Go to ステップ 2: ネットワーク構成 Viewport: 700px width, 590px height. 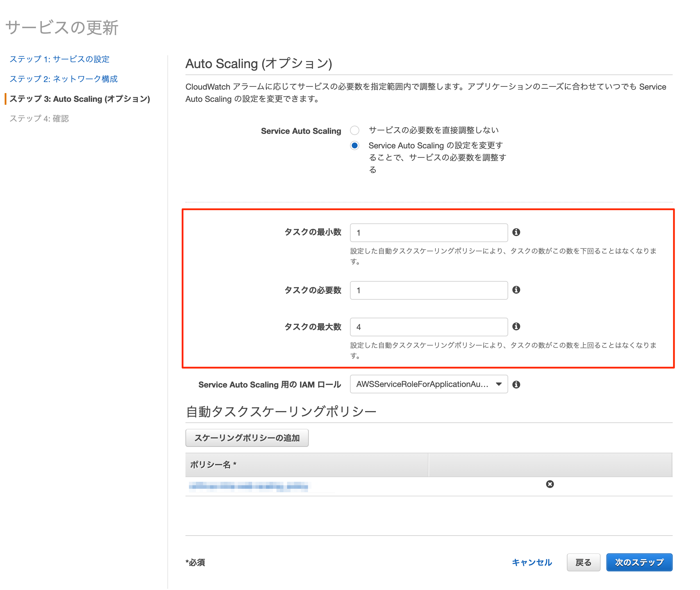[63, 79]
